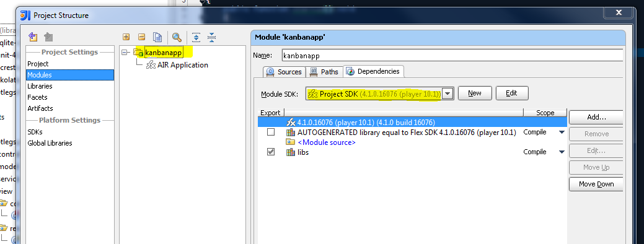Switch to the Paths tab
Screen dimensions: 644x244
coord(324,72)
